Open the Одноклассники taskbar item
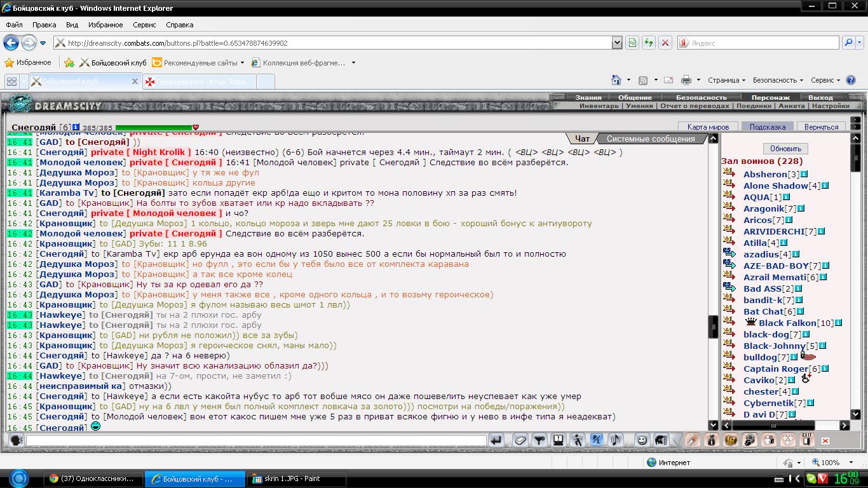 tap(93, 478)
